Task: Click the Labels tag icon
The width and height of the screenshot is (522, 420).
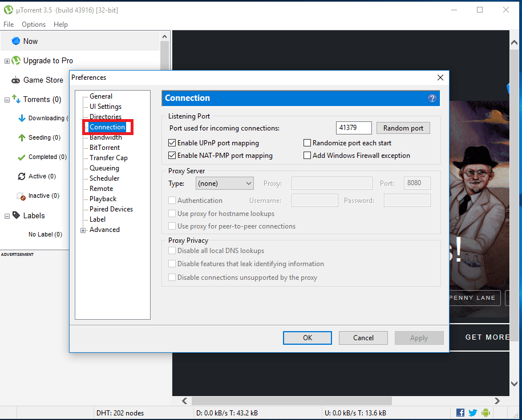Action: 16,215
